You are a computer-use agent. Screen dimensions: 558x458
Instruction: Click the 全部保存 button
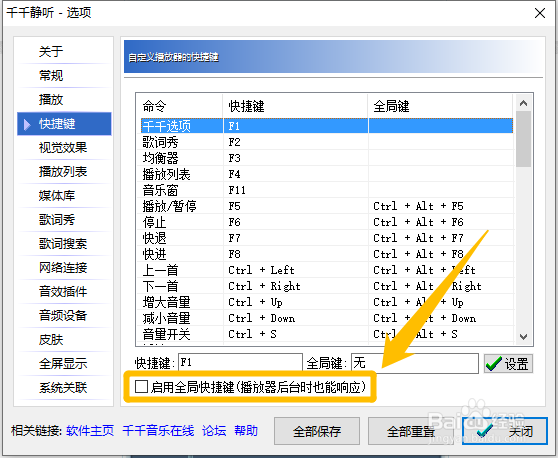pyautogui.click(x=317, y=431)
